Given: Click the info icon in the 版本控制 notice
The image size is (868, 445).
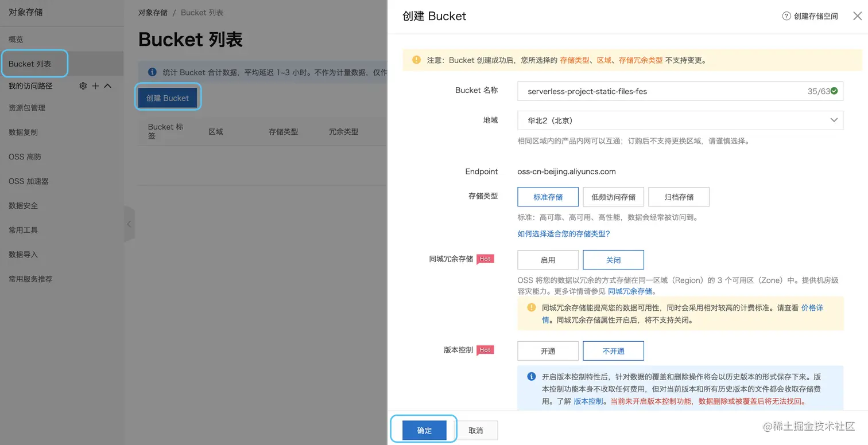Looking at the screenshot, I should tap(531, 377).
